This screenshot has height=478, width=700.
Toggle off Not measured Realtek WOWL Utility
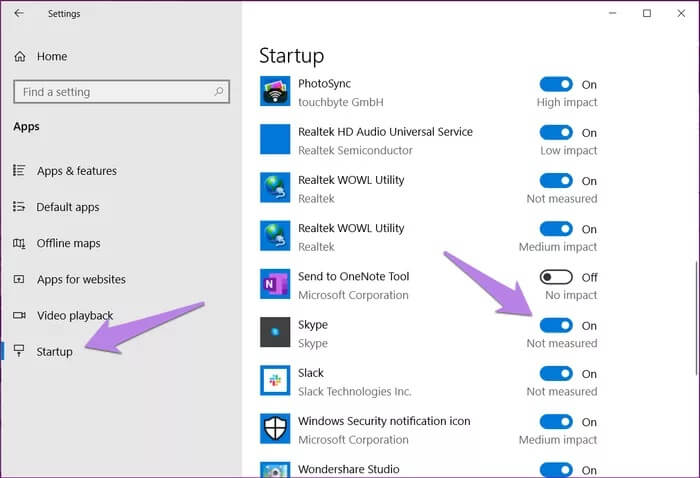click(x=556, y=181)
